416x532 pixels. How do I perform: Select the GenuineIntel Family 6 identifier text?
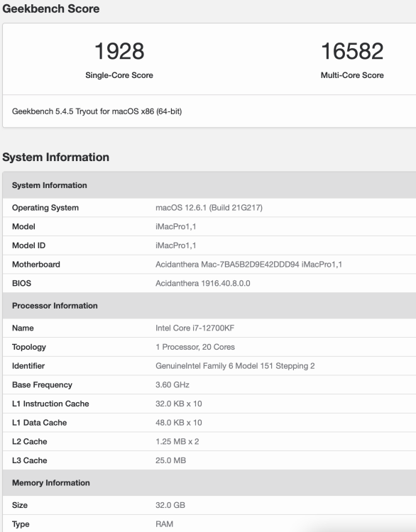235,366
